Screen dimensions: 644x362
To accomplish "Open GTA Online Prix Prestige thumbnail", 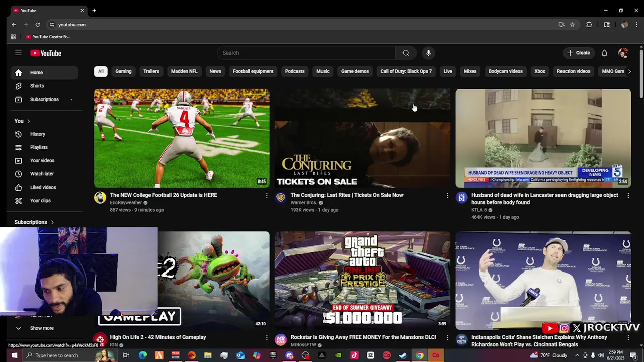I will tap(362, 281).
